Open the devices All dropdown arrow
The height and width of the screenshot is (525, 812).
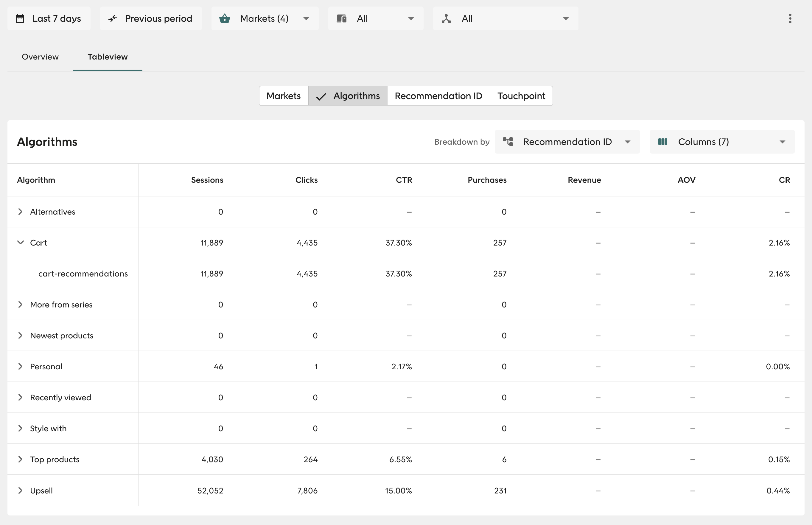coord(411,19)
